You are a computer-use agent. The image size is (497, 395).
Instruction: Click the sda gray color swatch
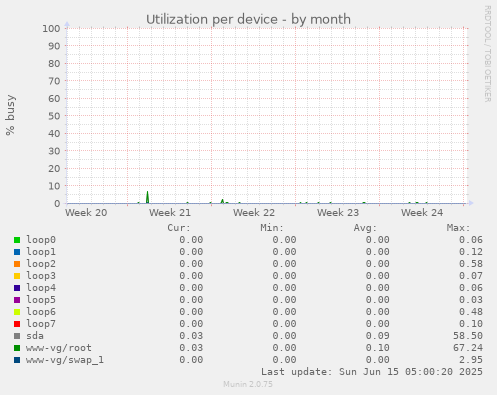(x=17, y=336)
